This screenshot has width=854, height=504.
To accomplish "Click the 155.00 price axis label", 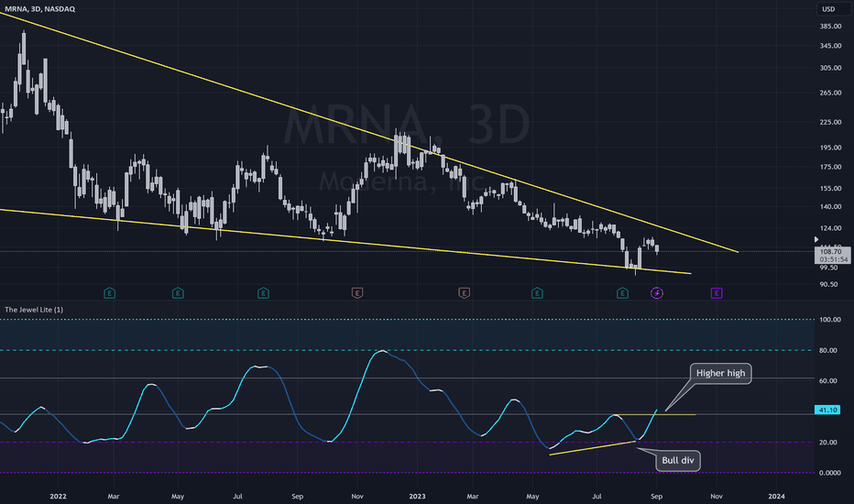I will (830, 189).
